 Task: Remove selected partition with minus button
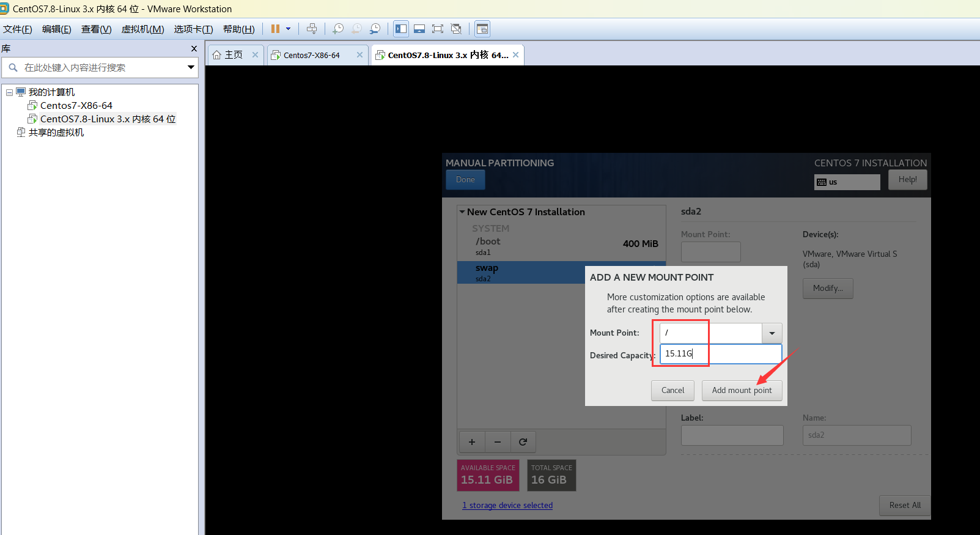click(x=498, y=442)
